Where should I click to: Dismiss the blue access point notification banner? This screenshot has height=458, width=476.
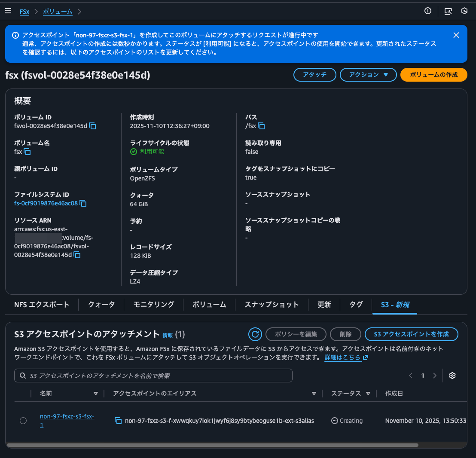(x=456, y=35)
